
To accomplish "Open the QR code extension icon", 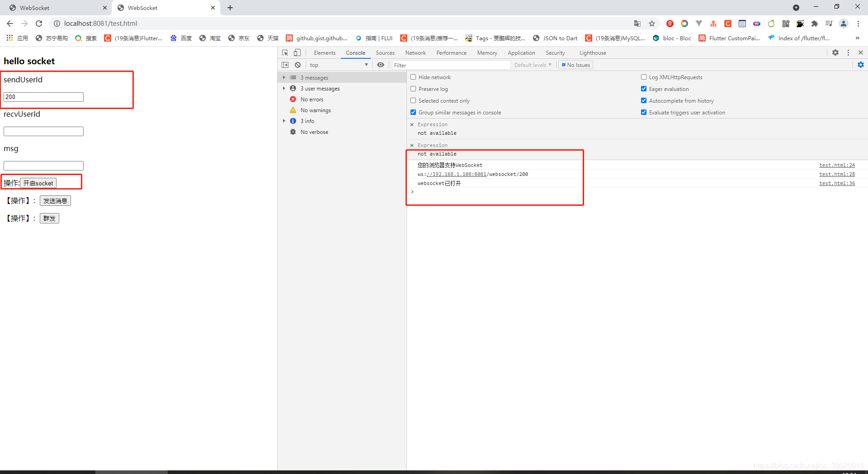I will click(786, 24).
